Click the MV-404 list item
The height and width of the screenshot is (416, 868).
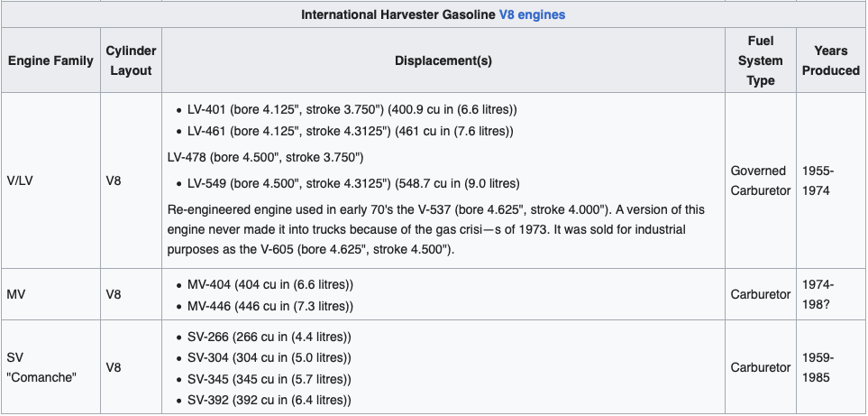point(270,284)
